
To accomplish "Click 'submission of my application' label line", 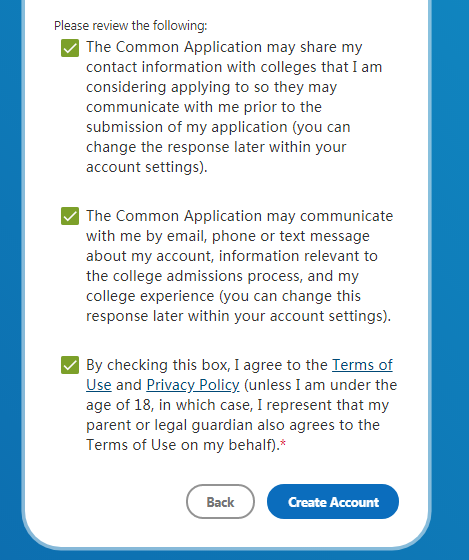I will (187, 127).
